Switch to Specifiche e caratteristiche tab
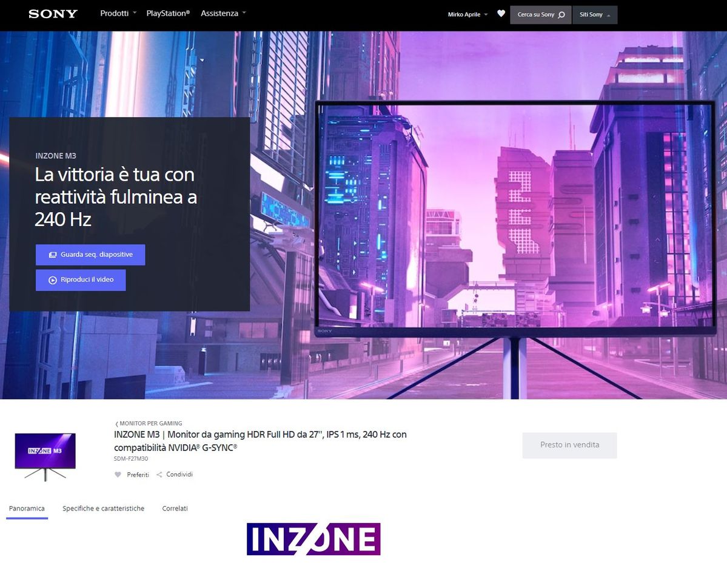This screenshot has width=727, height=588. pos(104,509)
